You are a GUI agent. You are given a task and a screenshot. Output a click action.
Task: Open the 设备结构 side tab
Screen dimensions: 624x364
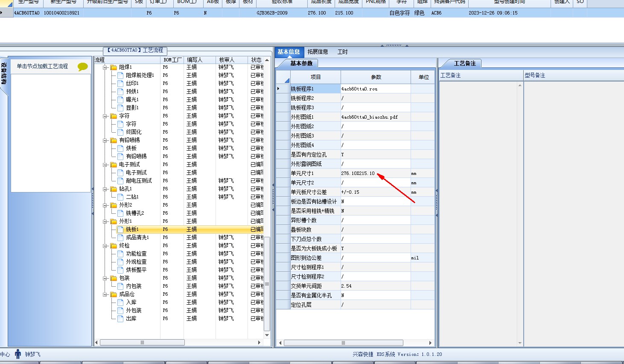4,73
